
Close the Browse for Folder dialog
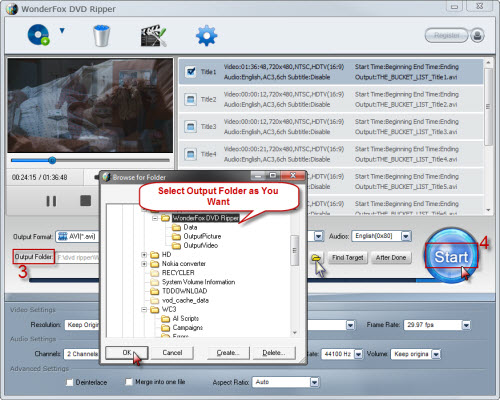(293, 175)
